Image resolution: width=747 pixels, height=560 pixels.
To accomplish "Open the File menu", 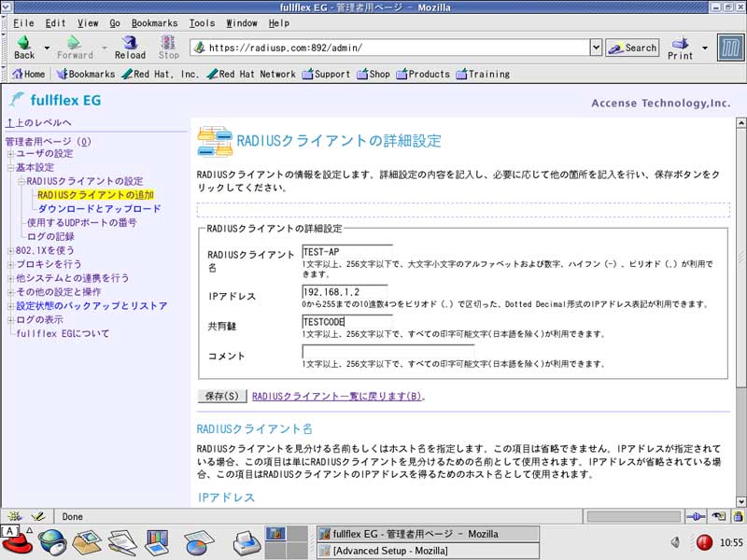I will pos(23,22).
